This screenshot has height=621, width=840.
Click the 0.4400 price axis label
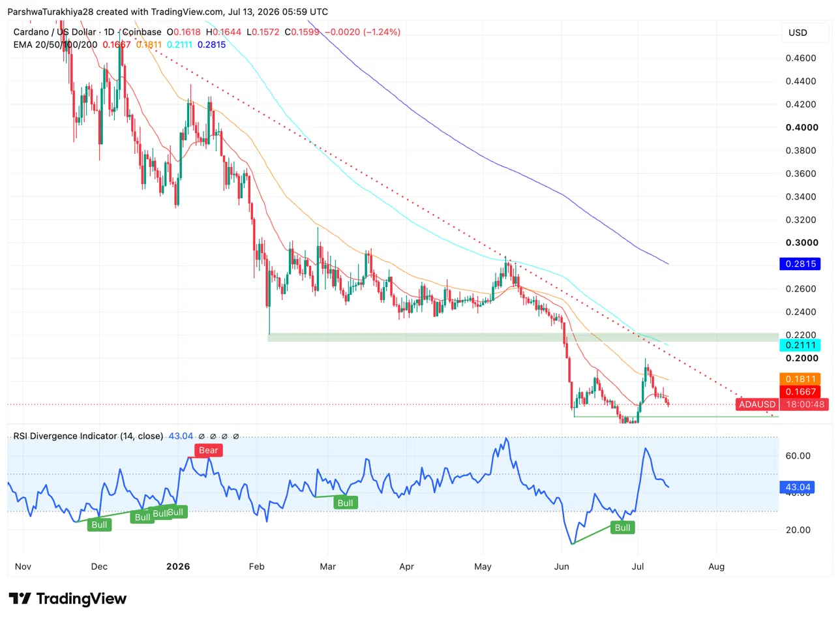pos(802,82)
